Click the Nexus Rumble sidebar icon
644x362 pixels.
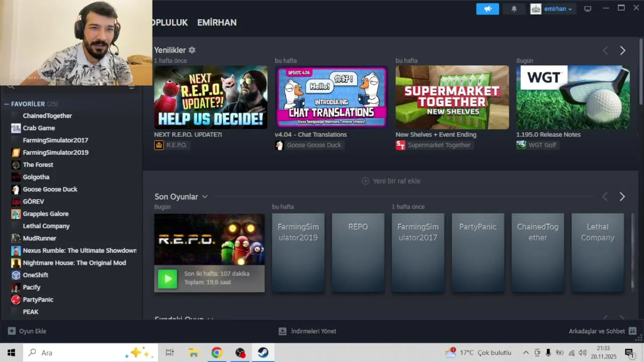(16, 250)
